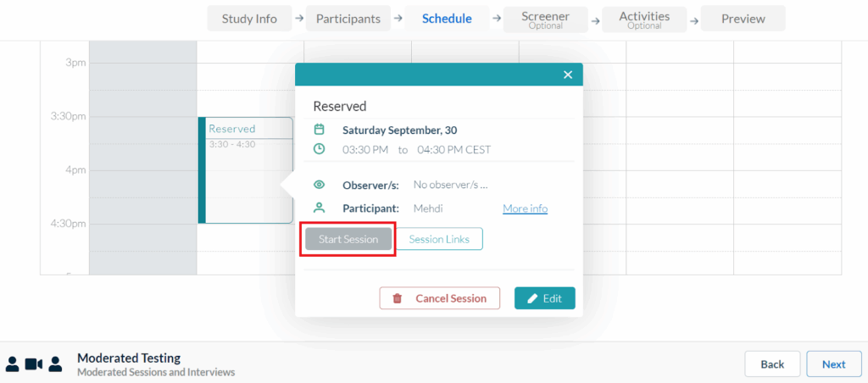This screenshot has height=383, width=868.
Task: Open the optional Screener step
Action: click(x=545, y=19)
